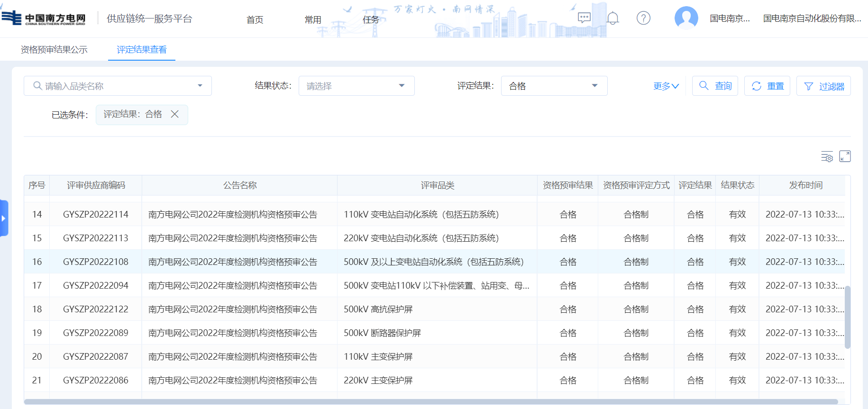Open the 评定结果 dropdown showing 合格

[x=554, y=86]
